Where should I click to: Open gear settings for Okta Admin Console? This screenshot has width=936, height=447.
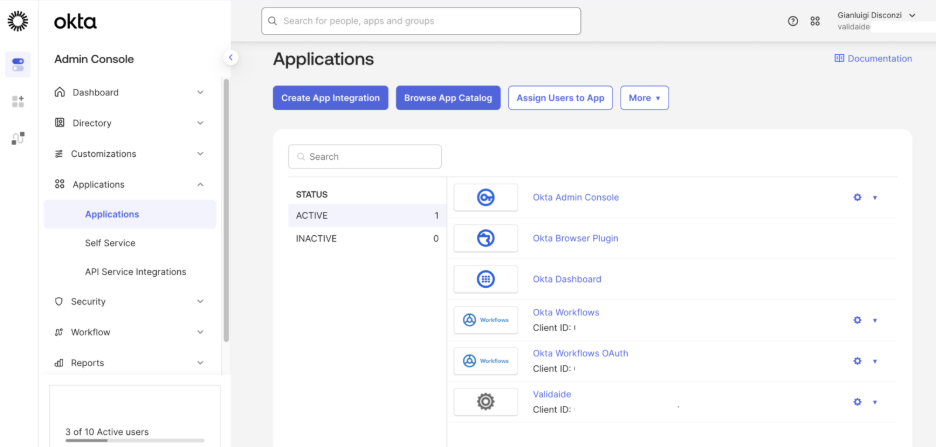tap(857, 197)
